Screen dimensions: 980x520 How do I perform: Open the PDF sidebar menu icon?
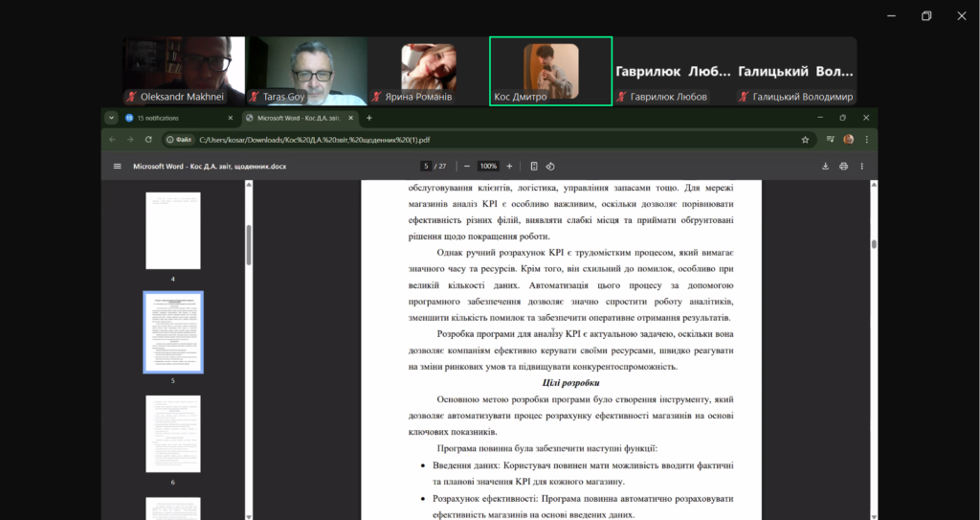(117, 167)
